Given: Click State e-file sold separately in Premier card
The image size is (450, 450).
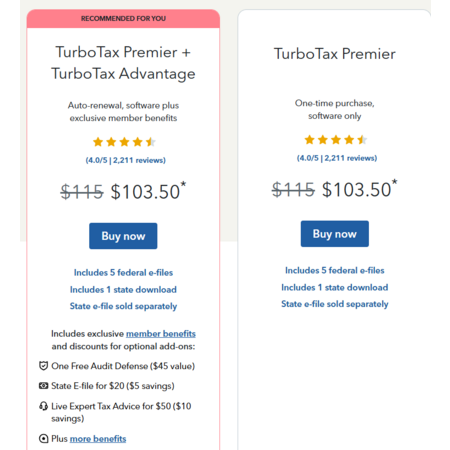Looking at the screenshot, I should (x=335, y=304).
